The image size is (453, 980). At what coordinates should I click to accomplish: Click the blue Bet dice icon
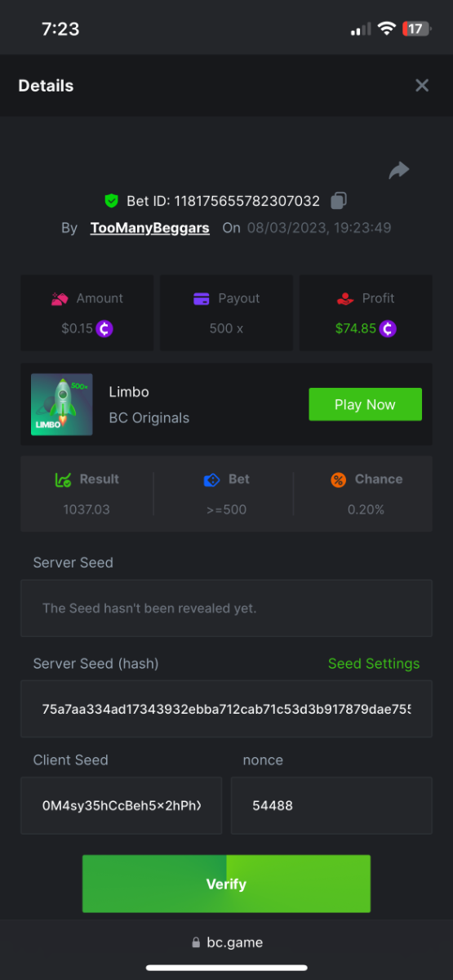click(x=212, y=480)
